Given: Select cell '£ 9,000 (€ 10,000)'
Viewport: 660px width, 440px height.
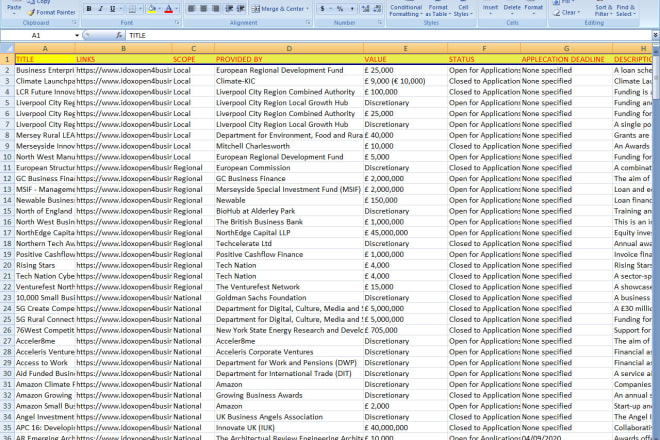Looking at the screenshot, I should click(405, 81).
